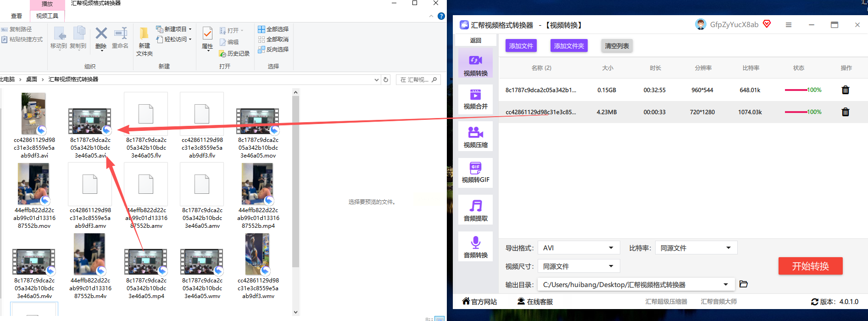Open the 在线客服 link
This screenshot has width=868, height=321.
535,301
